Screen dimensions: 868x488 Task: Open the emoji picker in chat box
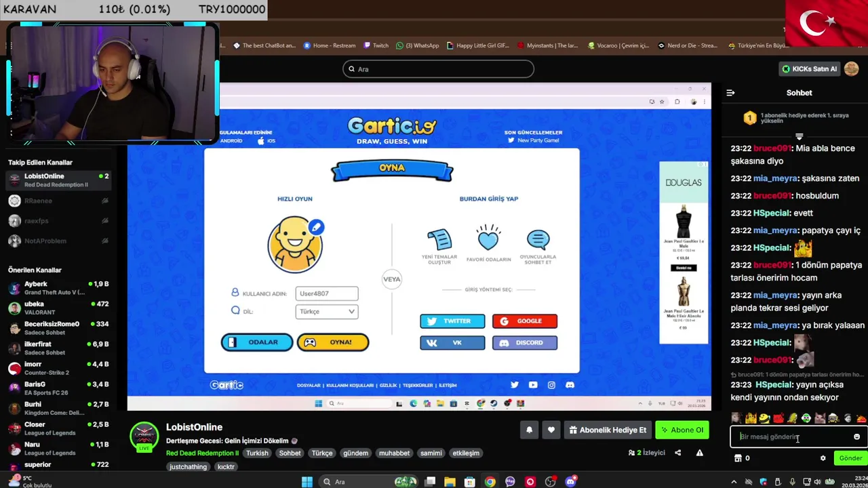pos(856,437)
